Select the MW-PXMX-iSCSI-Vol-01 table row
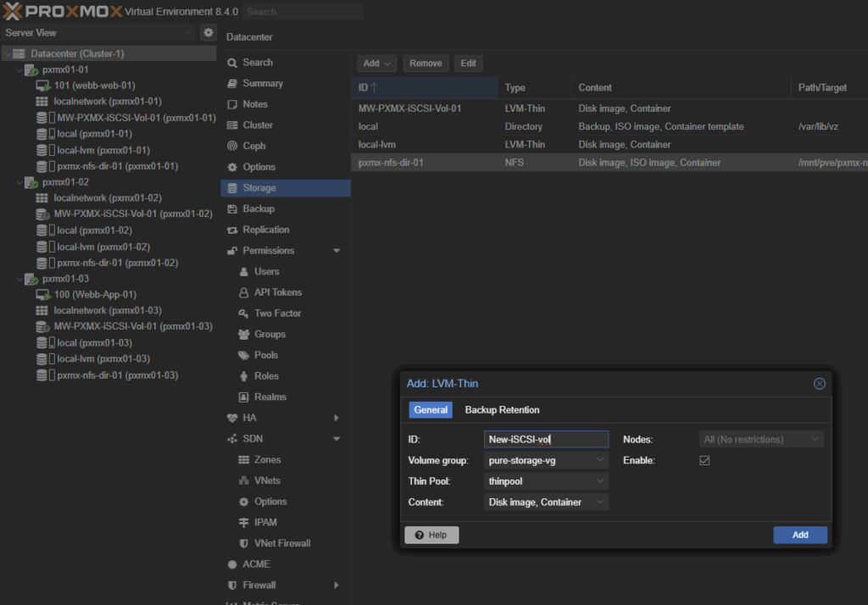 609,108
